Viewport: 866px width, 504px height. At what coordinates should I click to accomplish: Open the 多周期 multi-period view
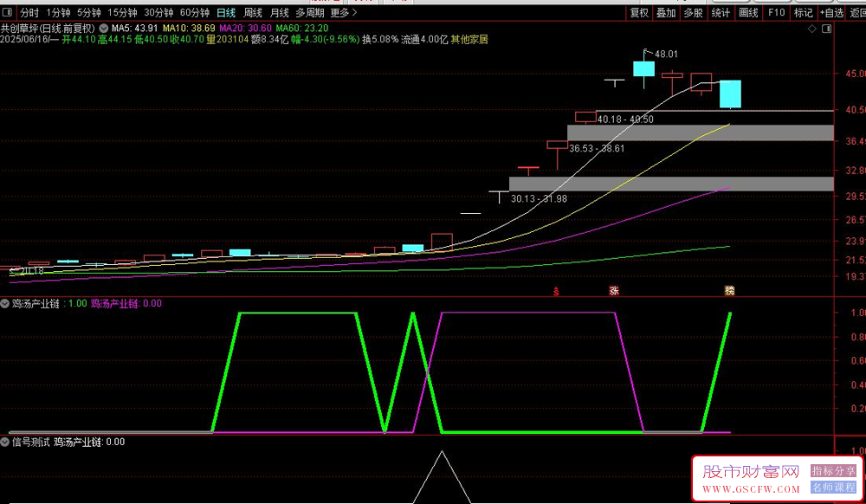point(310,12)
